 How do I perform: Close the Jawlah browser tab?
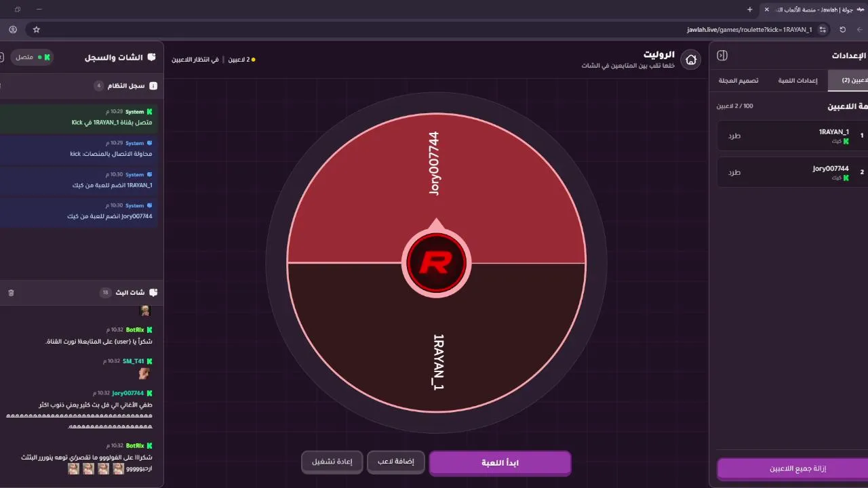click(x=767, y=9)
